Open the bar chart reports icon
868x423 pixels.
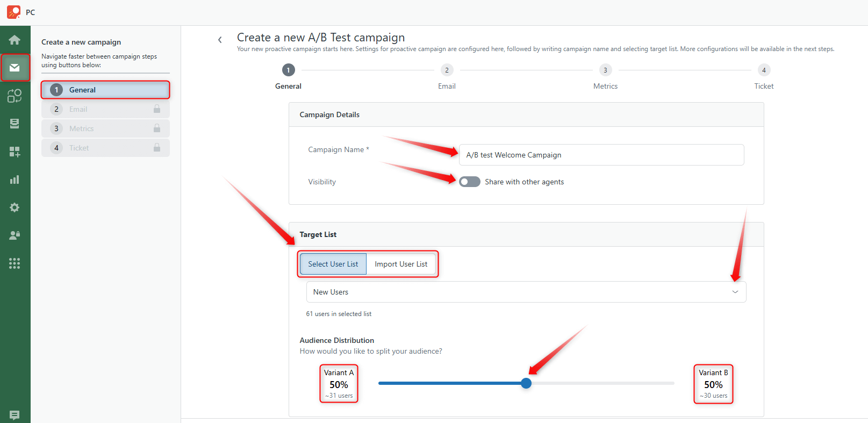(x=15, y=180)
